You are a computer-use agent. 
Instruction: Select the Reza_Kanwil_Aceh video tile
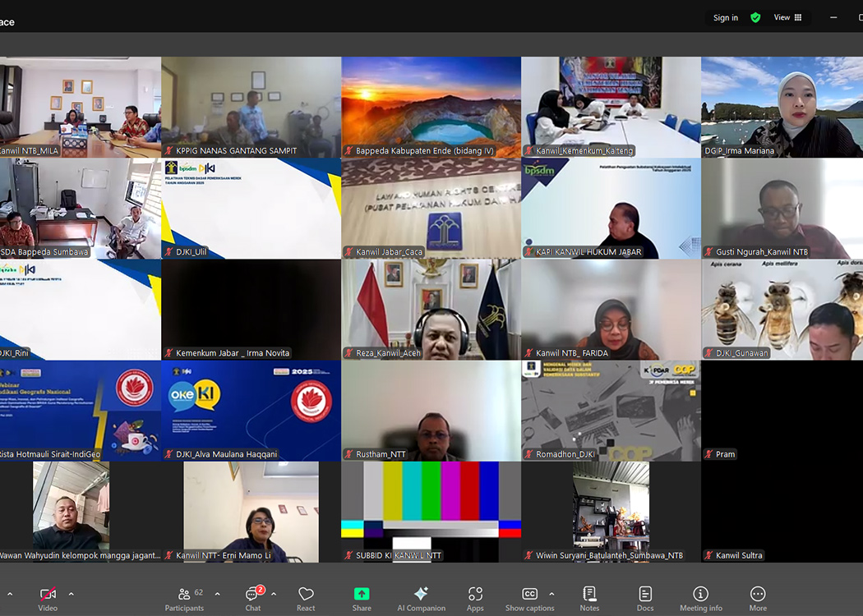point(431,310)
